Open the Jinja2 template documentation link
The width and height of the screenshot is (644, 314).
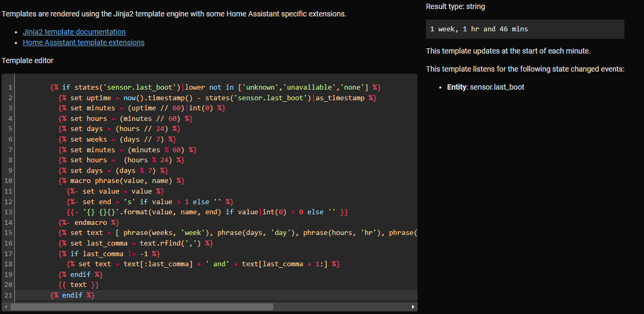click(74, 32)
